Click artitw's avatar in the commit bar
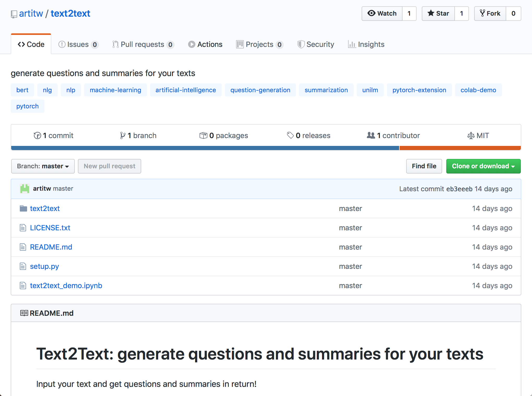The height and width of the screenshot is (396, 532). click(25, 189)
